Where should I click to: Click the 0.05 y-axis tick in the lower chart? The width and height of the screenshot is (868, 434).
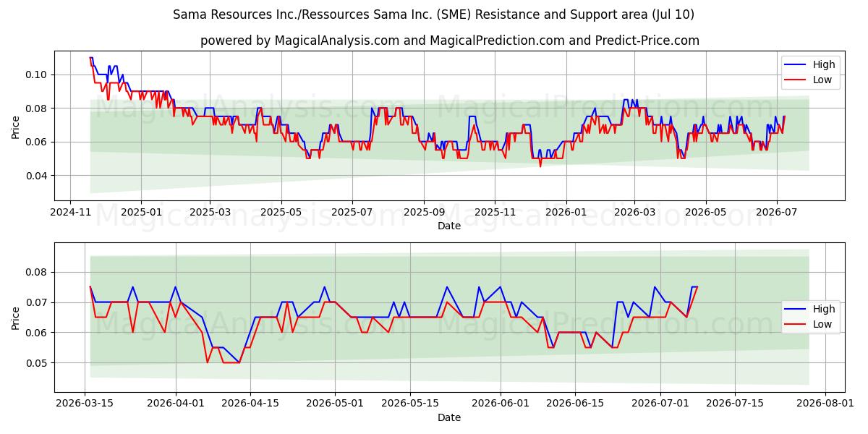pos(38,363)
